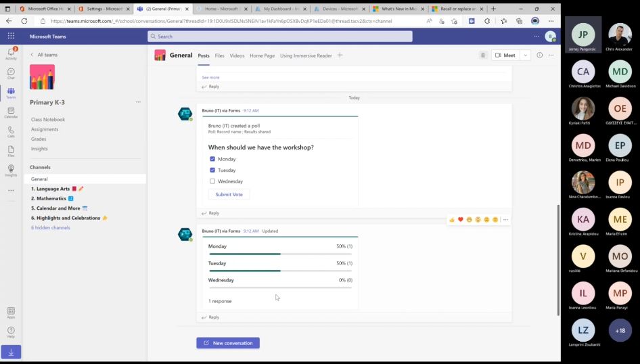Uncheck the Tuesday poll option

212,170
